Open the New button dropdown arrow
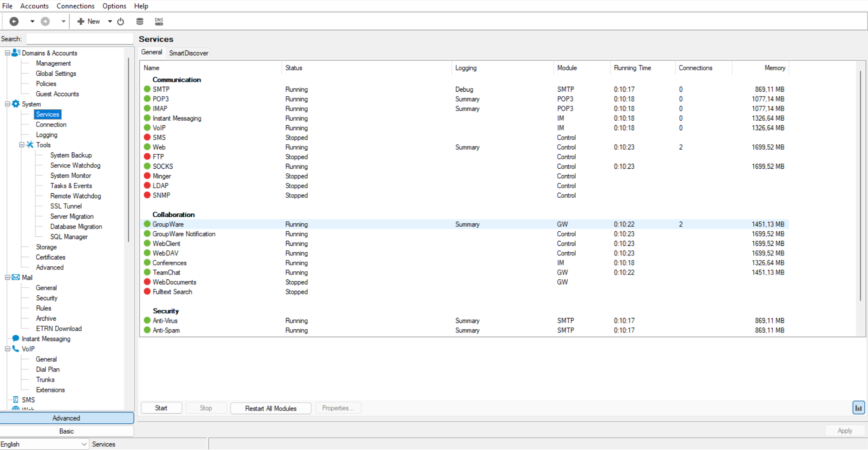The height and width of the screenshot is (450, 868). [x=110, y=21]
